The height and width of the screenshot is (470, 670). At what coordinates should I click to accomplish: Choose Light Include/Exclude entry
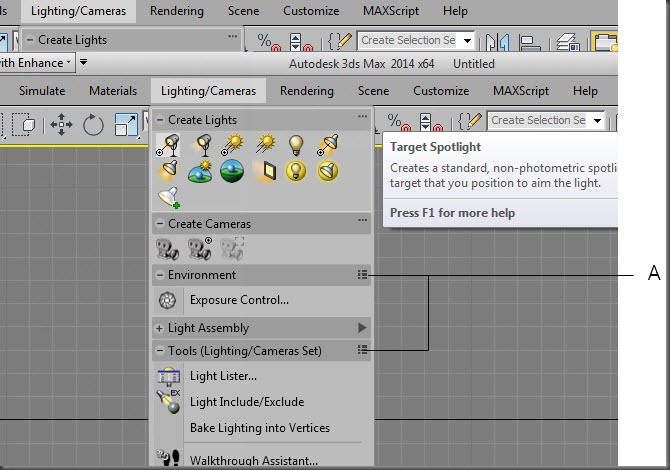(x=247, y=402)
